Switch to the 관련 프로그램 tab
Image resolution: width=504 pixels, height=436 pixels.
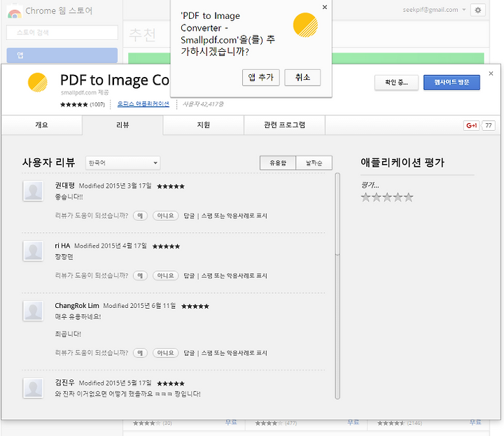coord(284,125)
